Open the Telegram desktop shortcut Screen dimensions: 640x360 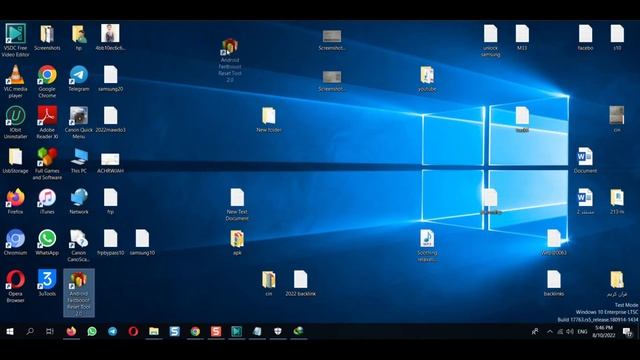pos(79,78)
